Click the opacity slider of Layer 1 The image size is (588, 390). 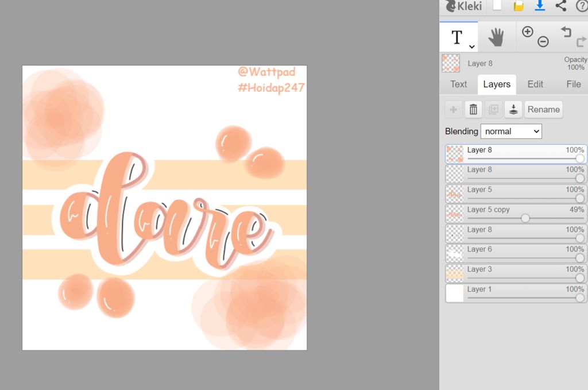pyautogui.click(x=525, y=298)
